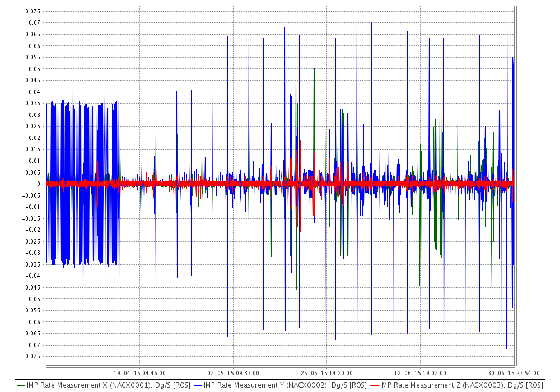The width and height of the screenshot is (560, 392).
Task: Click y-axis value 0.005
Action: [33, 172]
